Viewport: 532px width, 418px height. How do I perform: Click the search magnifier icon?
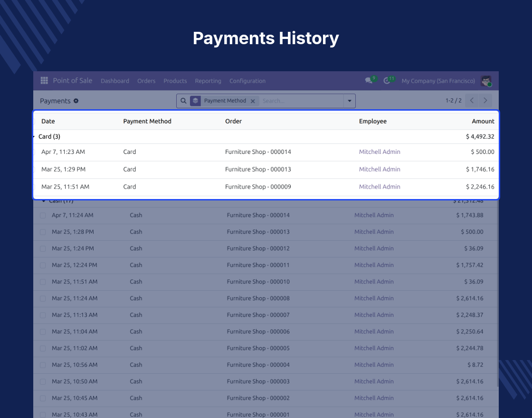point(183,101)
